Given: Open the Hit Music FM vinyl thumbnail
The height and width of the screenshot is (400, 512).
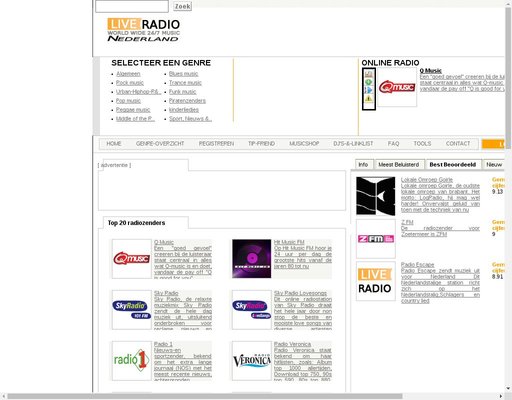Looking at the screenshot, I should pyautogui.click(x=252, y=259).
